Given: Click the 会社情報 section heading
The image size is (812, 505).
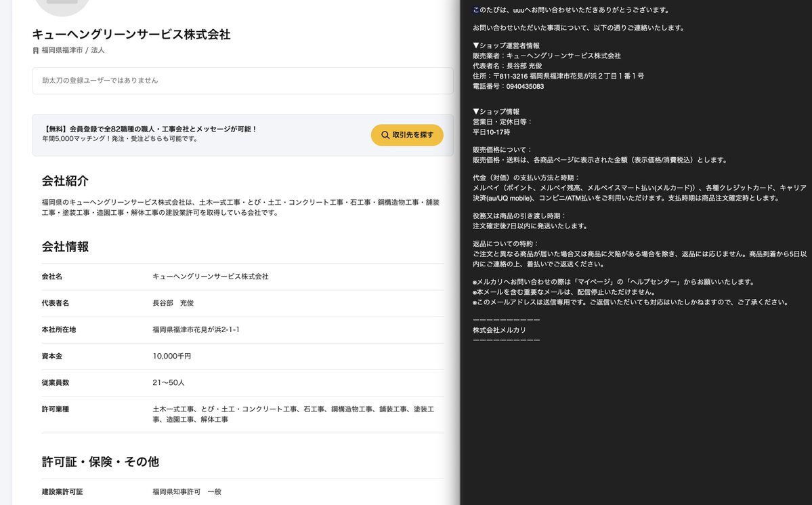Looking at the screenshot, I should (x=65, y=247).
